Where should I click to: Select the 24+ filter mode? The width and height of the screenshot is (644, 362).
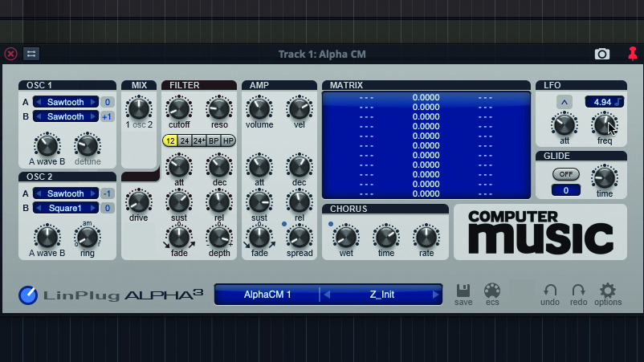click(199, 140)
